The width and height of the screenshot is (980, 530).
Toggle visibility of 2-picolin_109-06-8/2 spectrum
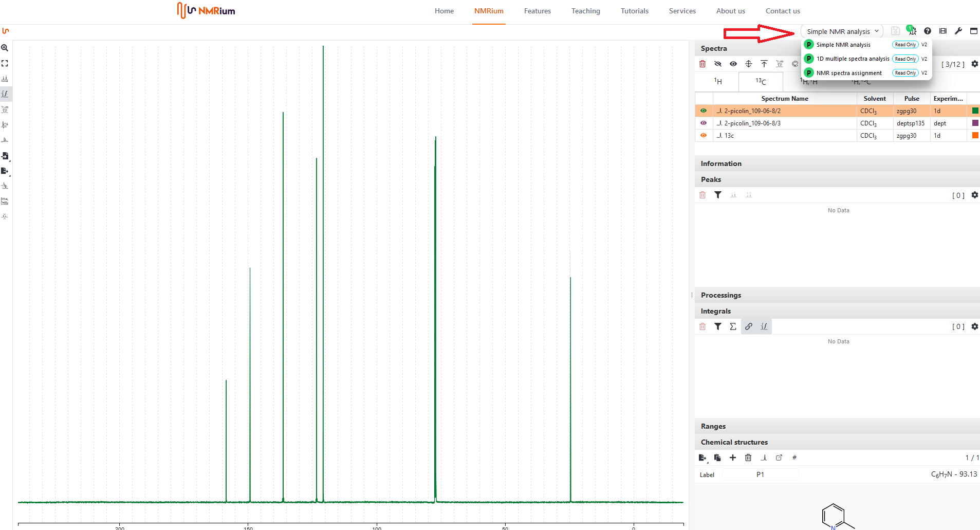[704, 111]
